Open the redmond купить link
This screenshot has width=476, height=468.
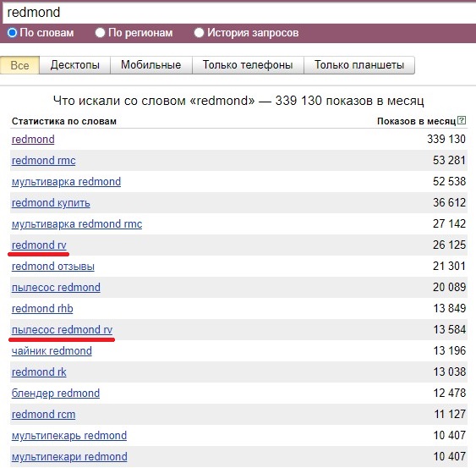51,203
